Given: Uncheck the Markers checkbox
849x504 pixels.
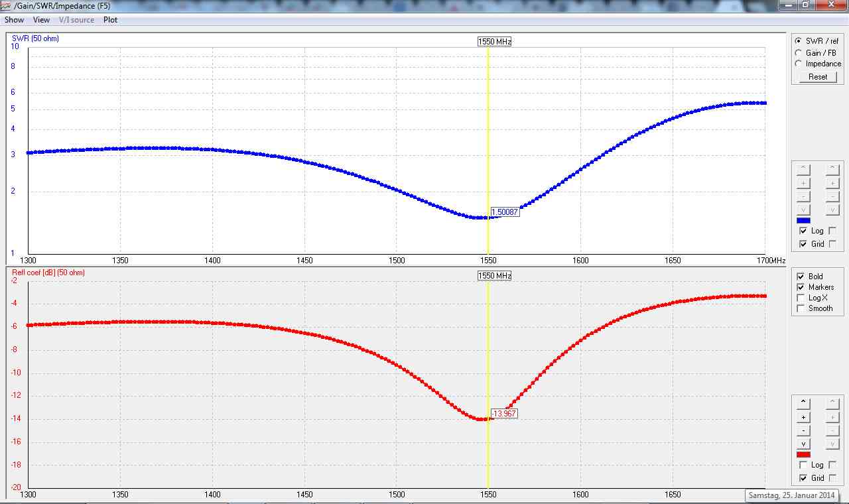Looking at the screenshot, I should coord(801,287).
